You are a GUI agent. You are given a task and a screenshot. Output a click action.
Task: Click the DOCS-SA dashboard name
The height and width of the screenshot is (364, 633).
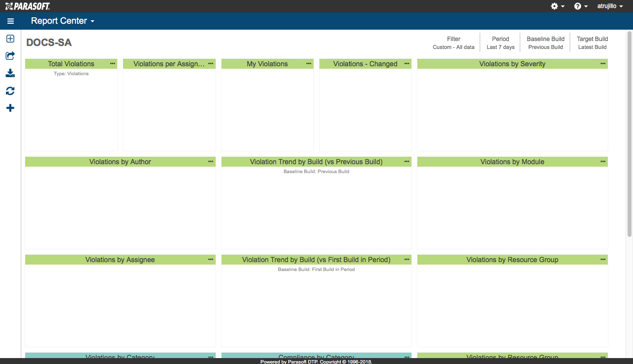point(49,43)
